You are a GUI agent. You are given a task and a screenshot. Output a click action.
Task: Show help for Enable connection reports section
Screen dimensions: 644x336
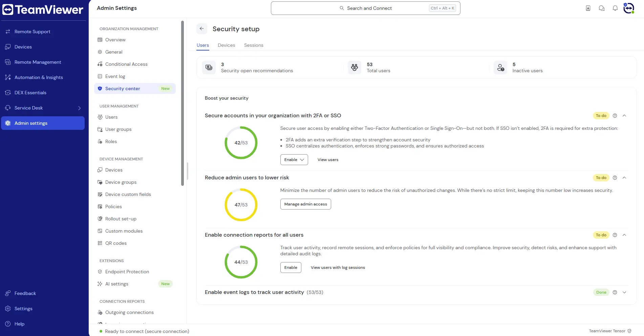coord(615,235)
